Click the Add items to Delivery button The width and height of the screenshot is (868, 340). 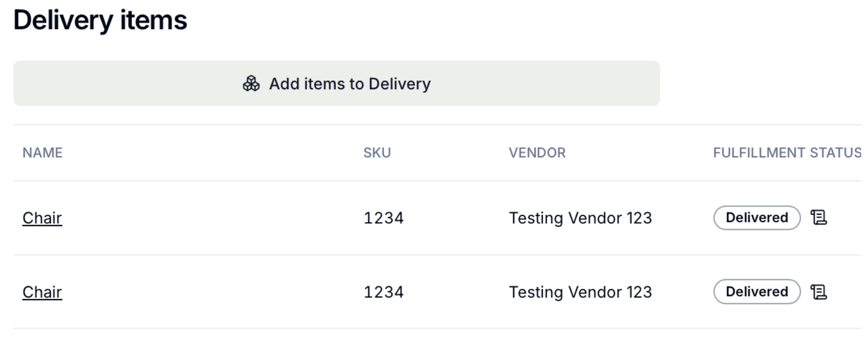pyautogui.click(x=336, y=83)
